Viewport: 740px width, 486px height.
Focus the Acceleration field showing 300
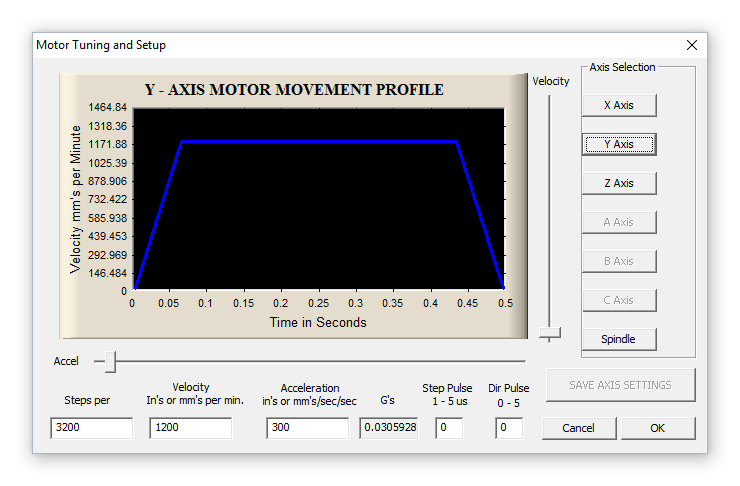308,428
